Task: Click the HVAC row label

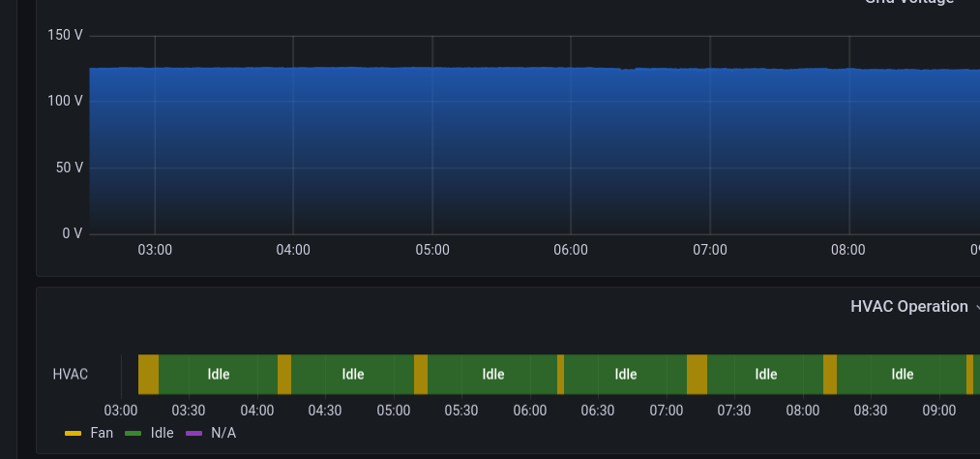Action: [70, 375]
